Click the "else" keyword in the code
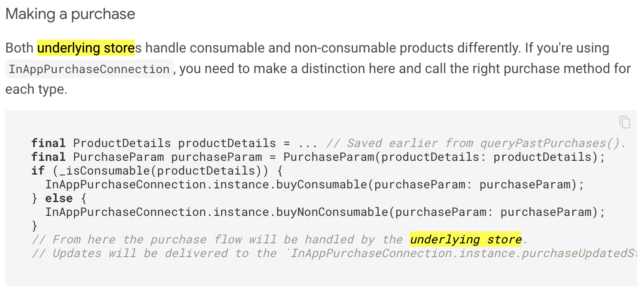644x295 pixels. point(59,198)
